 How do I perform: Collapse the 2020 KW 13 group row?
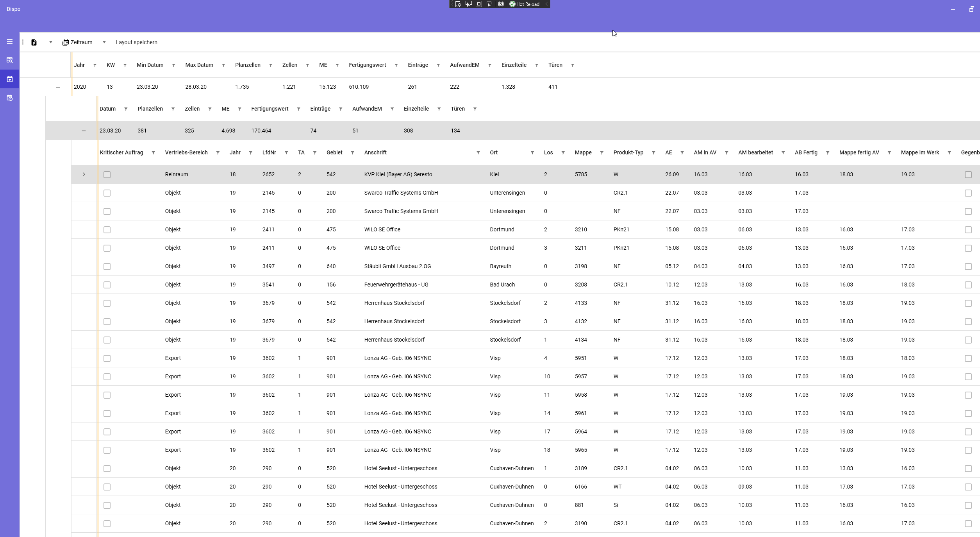coord(58,87)
